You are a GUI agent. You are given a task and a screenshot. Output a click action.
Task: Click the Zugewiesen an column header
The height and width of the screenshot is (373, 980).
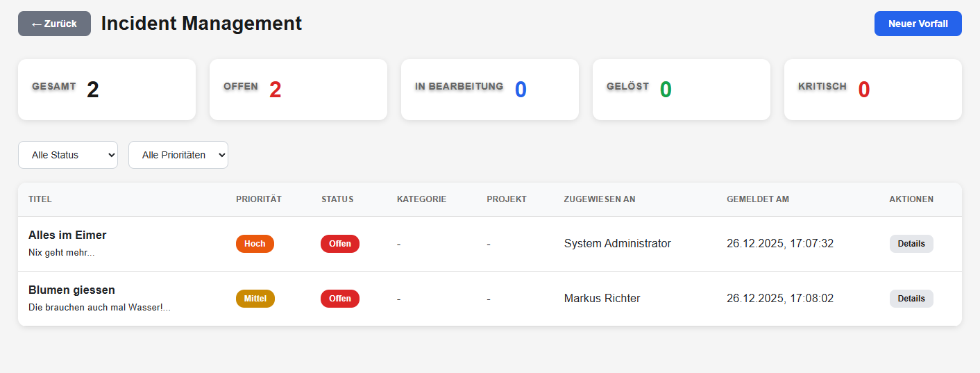[x=600, y=199]
